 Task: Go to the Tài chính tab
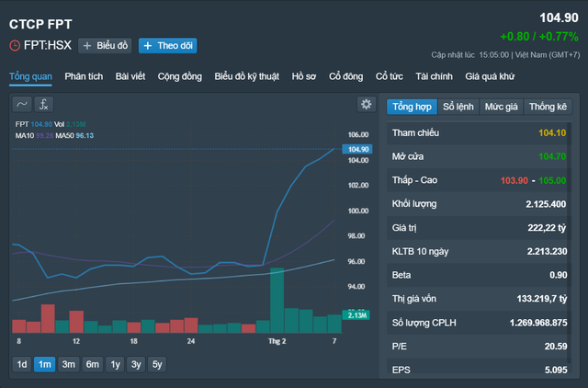click(434, 75)
